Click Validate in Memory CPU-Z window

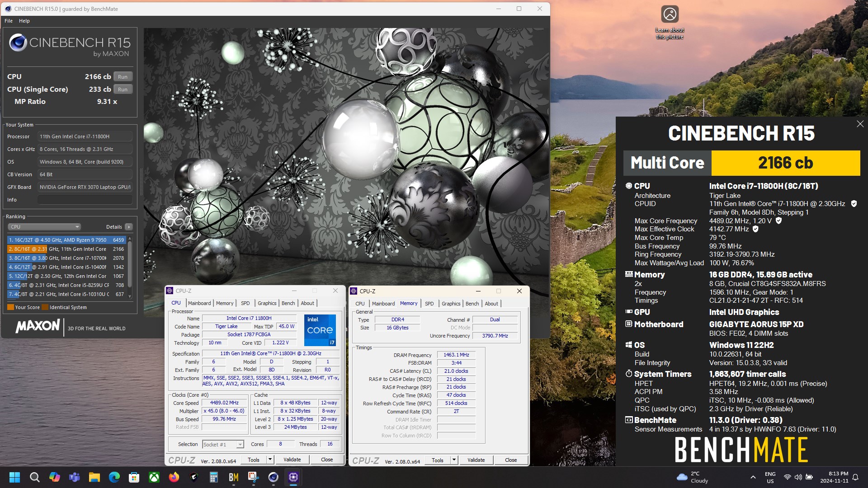tap(476, 460)
